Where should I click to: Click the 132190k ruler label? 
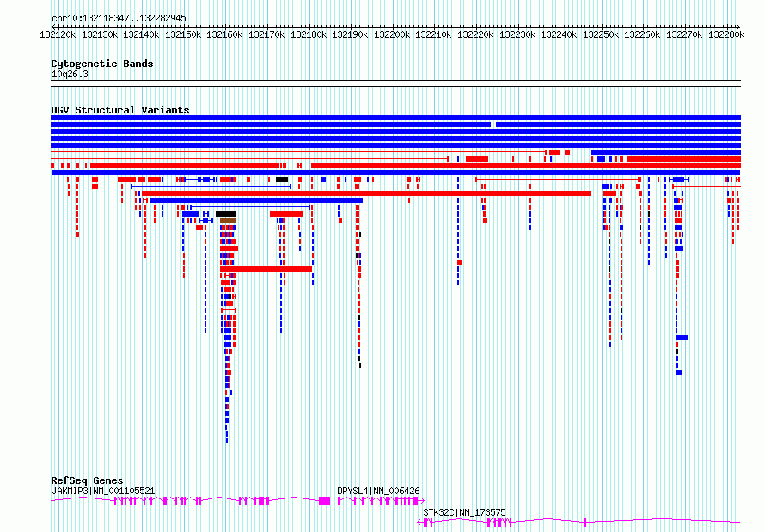point(350,34)
